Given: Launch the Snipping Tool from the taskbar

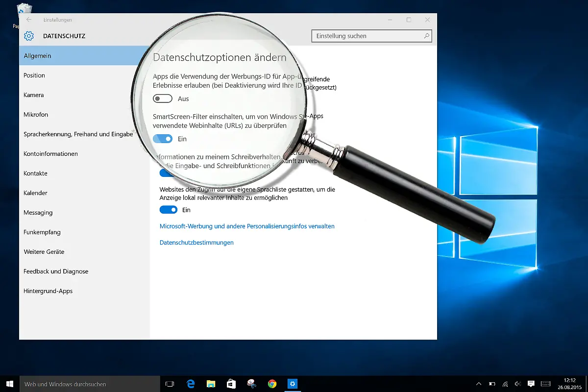Looking at the screenshot, I should pos(251,384).
